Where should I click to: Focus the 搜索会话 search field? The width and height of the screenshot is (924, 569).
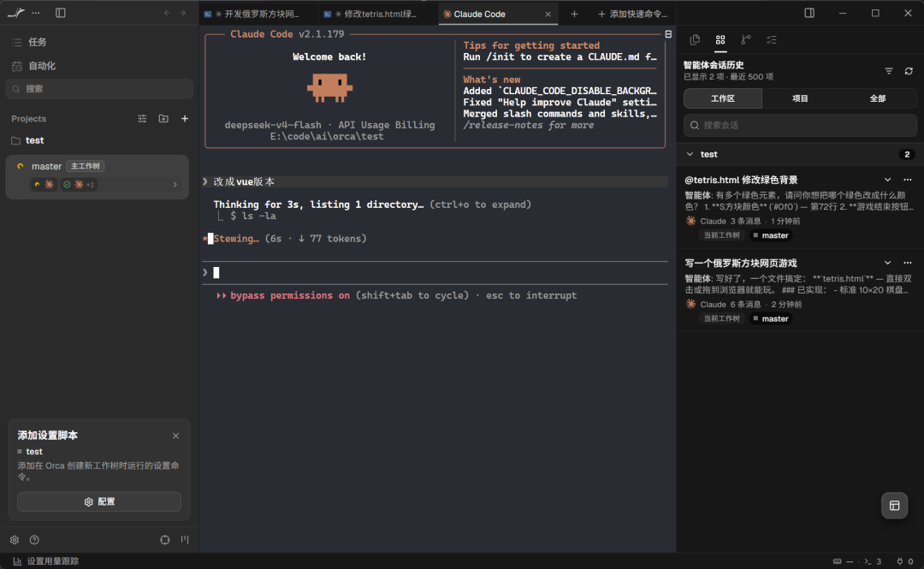coord(800,125)
